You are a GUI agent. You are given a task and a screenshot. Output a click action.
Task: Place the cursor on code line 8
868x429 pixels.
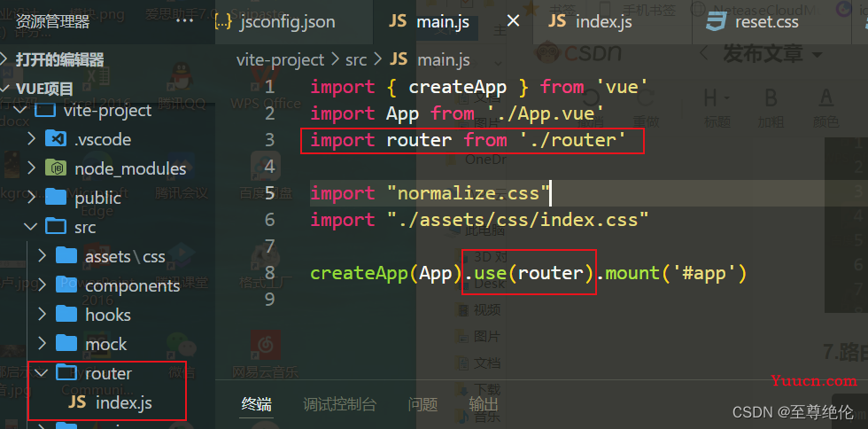coord(529,273)
